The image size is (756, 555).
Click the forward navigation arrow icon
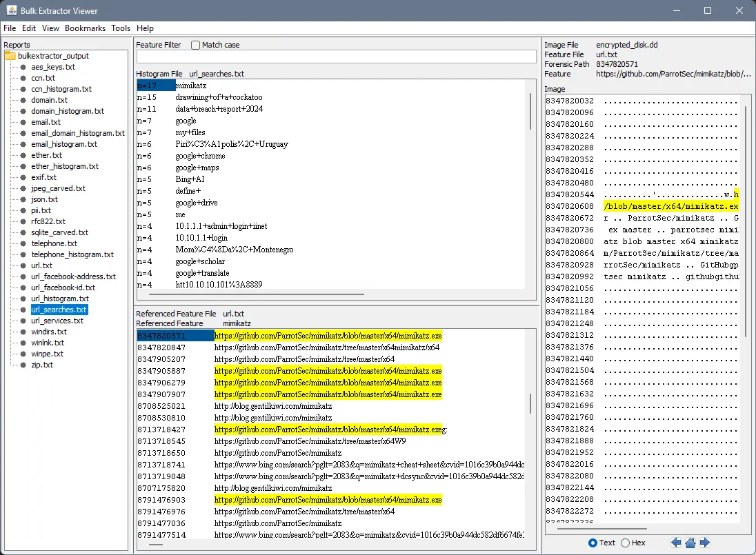[705, 543]
